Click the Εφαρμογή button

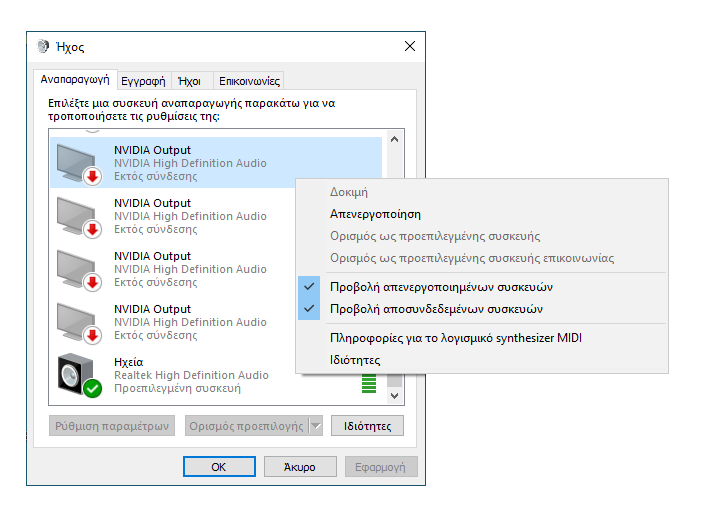pos(381,467)
